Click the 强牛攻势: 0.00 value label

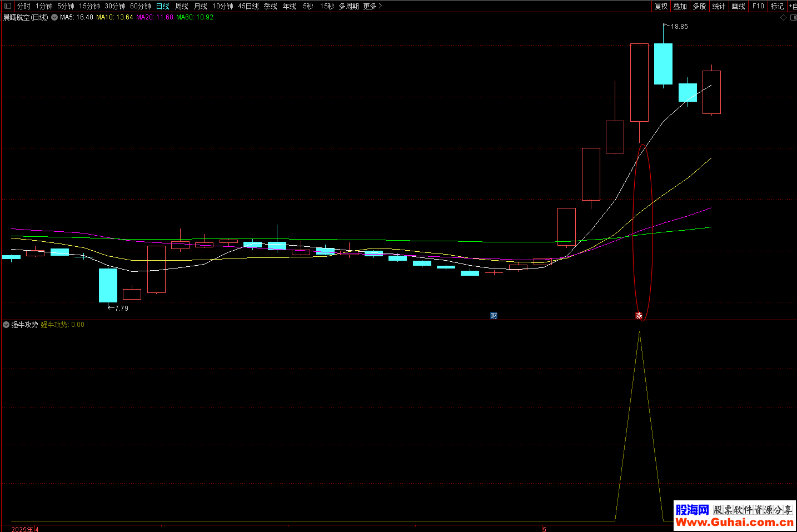pos(63,325)
